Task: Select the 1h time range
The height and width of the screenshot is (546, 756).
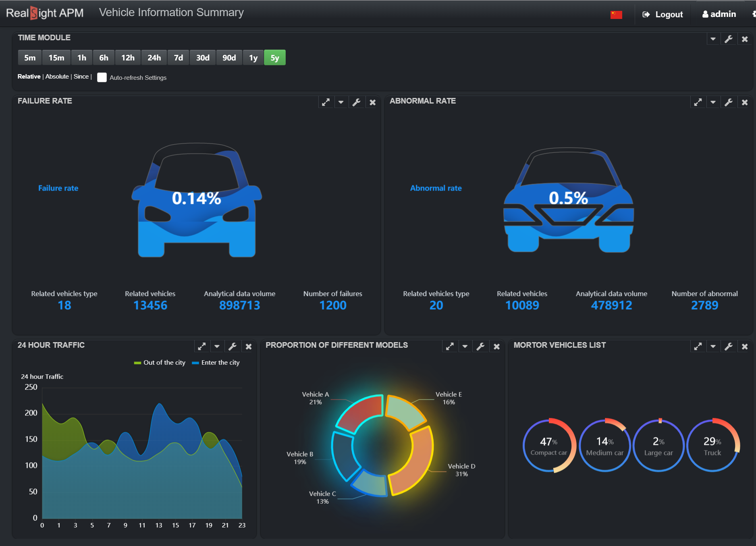Action: click(82, 58)
